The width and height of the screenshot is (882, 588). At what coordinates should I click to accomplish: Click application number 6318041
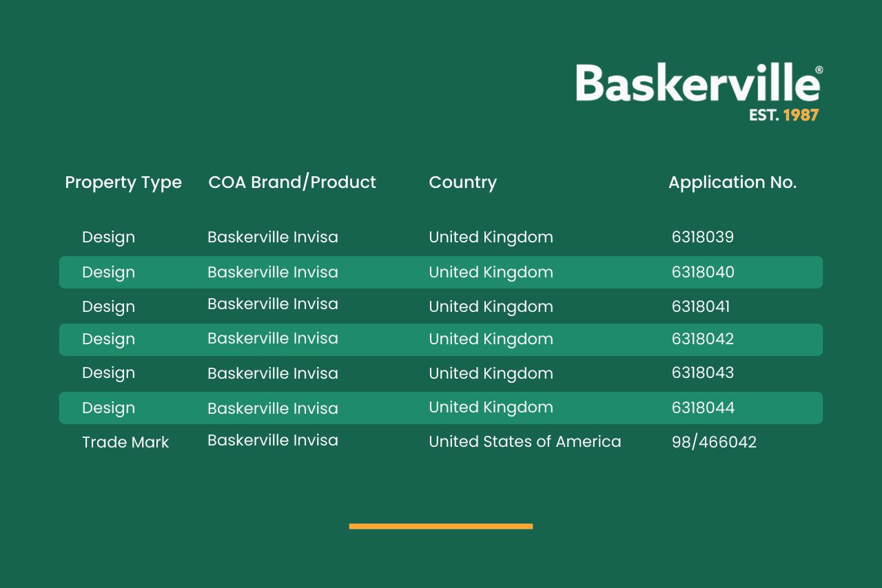pos(701,306)
